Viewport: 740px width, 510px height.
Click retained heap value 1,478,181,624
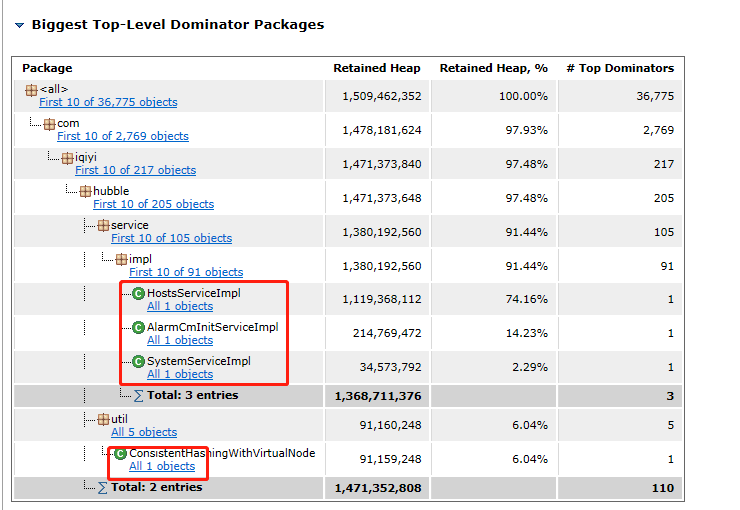click(381, 130)
